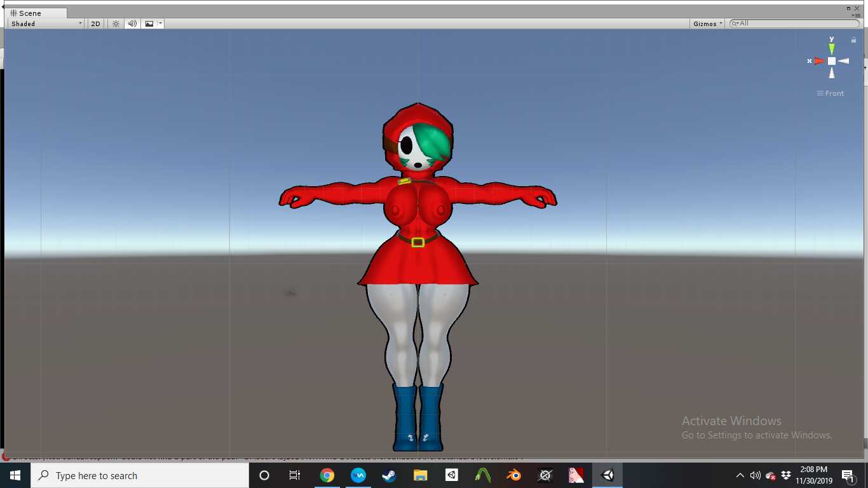Open Blender from the taskbar
This screenshot has width=868, height=488.
(514, 475)
